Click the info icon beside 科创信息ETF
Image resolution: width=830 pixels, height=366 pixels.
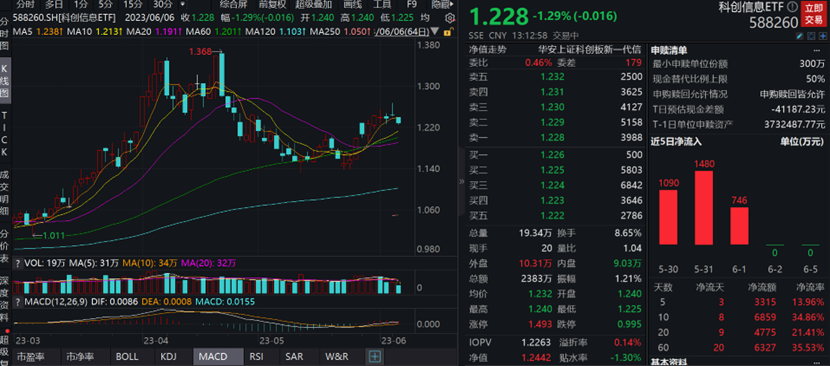(x=792, y=6)
